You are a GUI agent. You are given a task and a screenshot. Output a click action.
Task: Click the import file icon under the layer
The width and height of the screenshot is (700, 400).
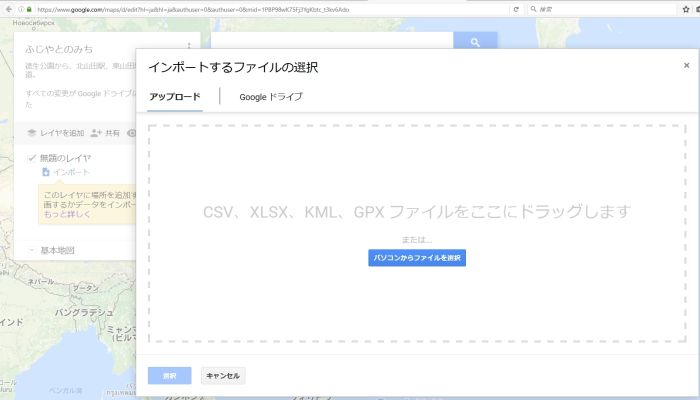point(46,172)
